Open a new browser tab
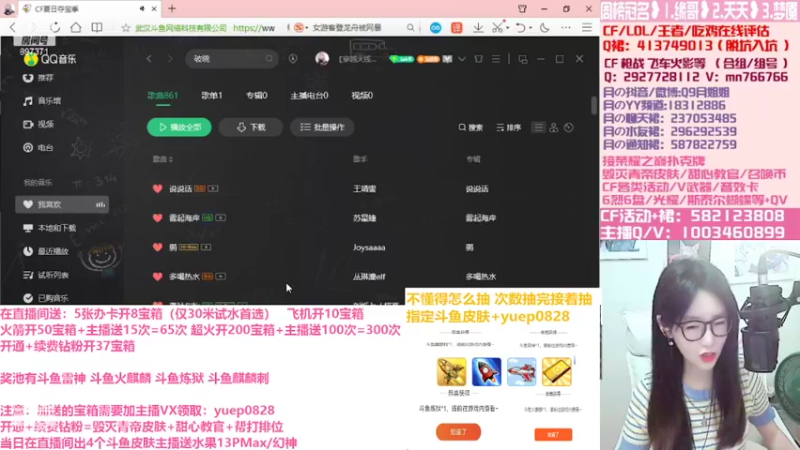800x450 pixels. pos(172,9)
